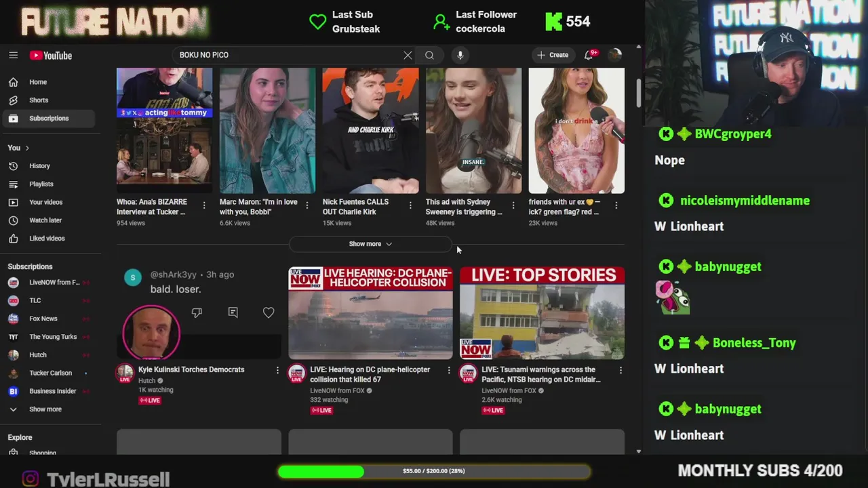Click the Instagram icon in overlay
The width and height of the screenshot is (868, 488).
(x=30, y=479)
